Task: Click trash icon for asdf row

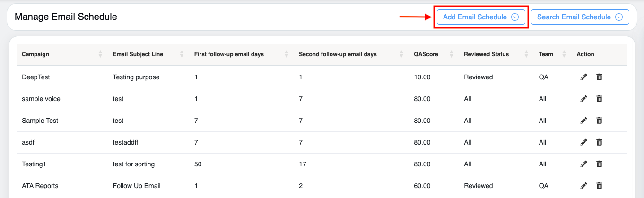Action: coord(599,142)
